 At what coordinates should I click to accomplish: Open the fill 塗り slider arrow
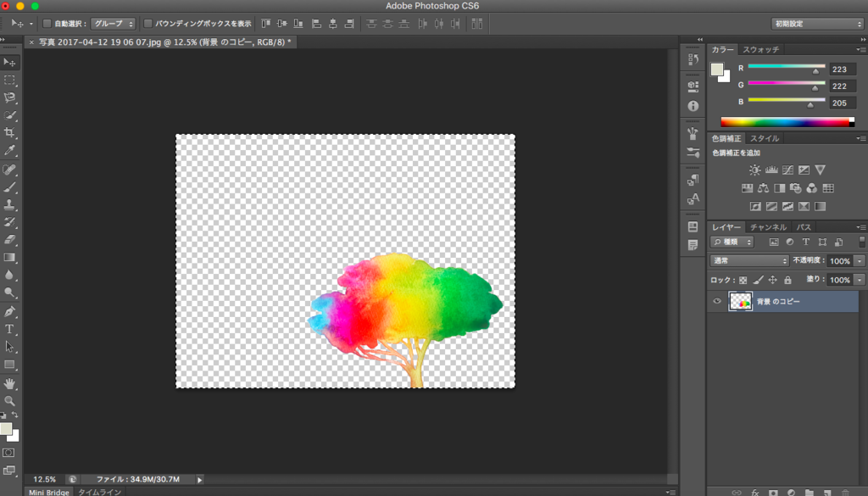pyautogui.click(x=860, y=280)
